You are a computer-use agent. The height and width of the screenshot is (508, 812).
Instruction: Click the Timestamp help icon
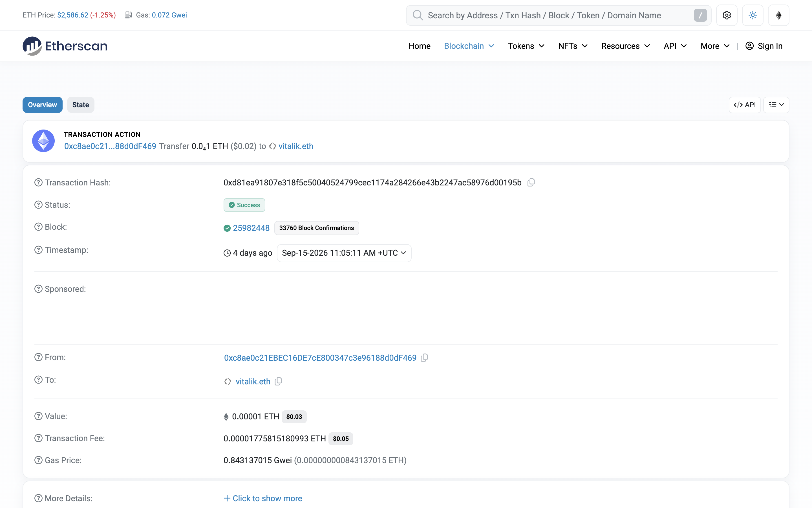point(38,250)
